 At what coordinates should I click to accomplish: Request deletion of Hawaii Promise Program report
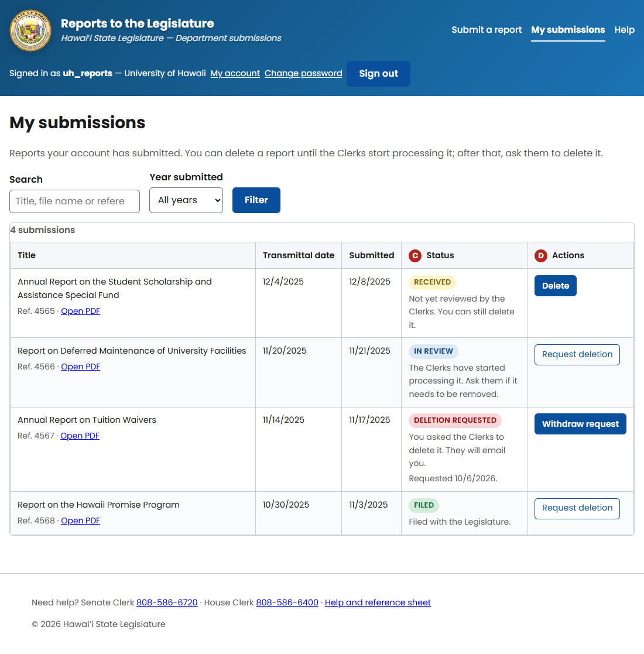pos(577,508)
